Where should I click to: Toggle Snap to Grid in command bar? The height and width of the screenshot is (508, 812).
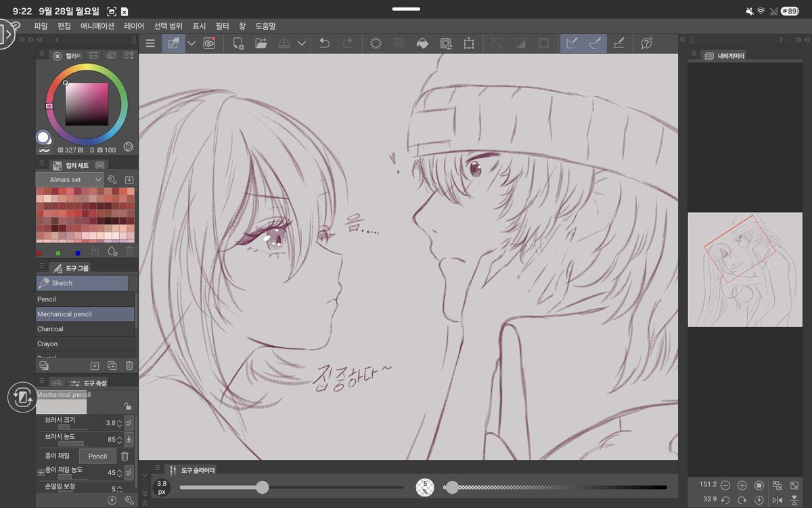pyautogui.click(x=618, y=43)
